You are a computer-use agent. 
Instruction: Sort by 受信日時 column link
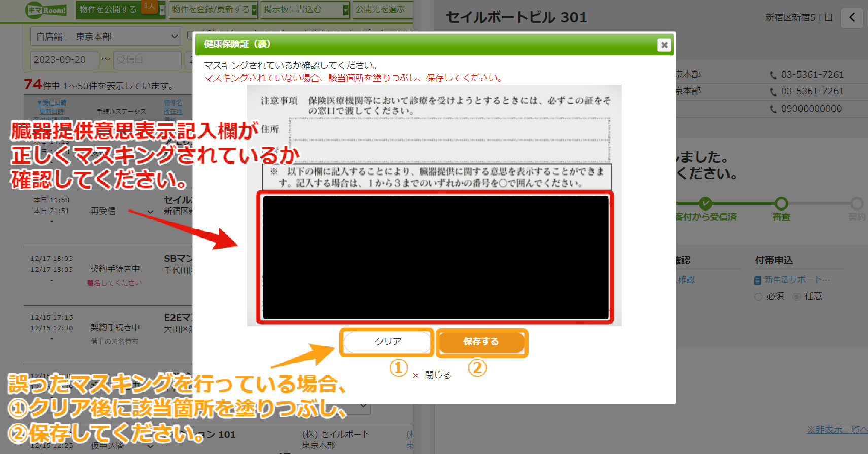(x=52, y=103)
